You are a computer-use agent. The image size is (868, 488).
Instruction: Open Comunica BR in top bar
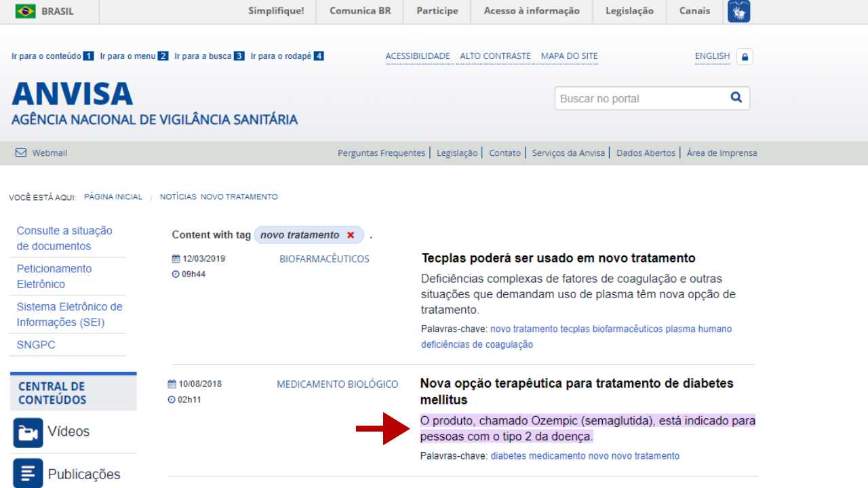tap(360, 11)
